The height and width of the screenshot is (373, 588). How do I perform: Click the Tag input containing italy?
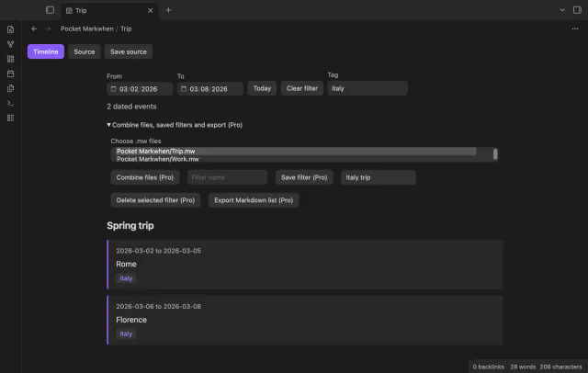(367, 88)
